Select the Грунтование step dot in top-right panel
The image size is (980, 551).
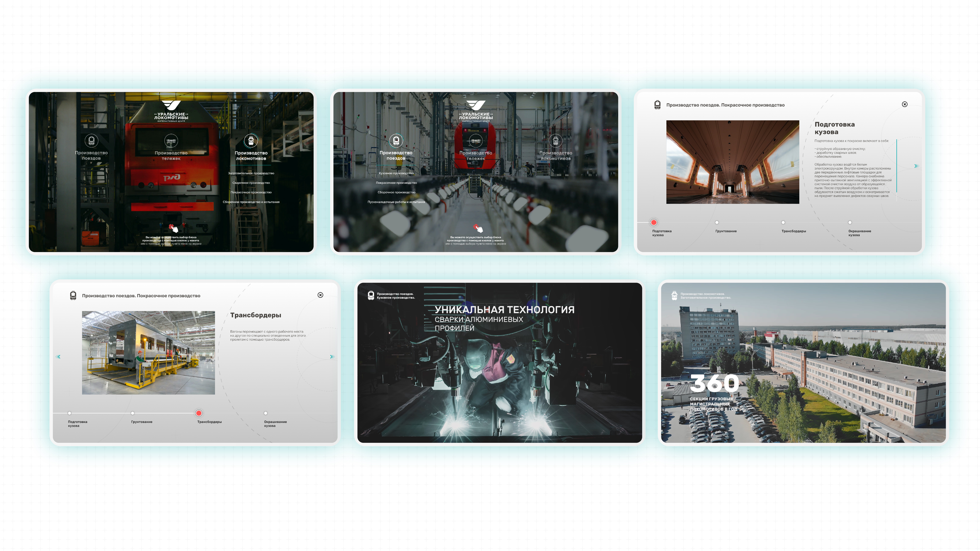(x=717, y=222)
